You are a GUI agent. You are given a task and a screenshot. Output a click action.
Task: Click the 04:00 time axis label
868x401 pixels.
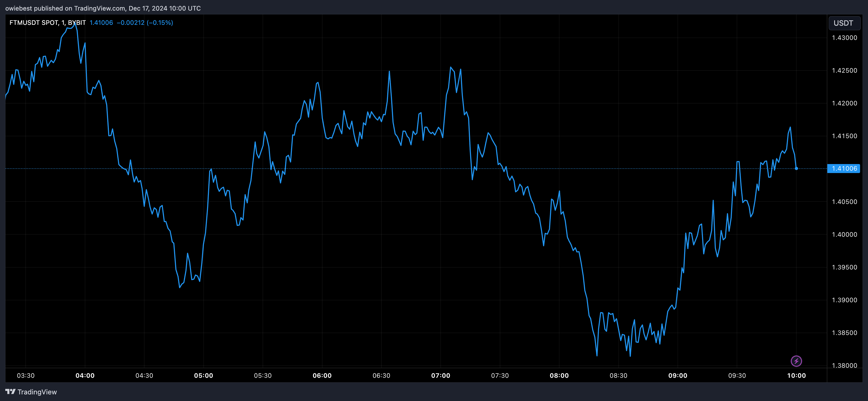pos(85,375)
